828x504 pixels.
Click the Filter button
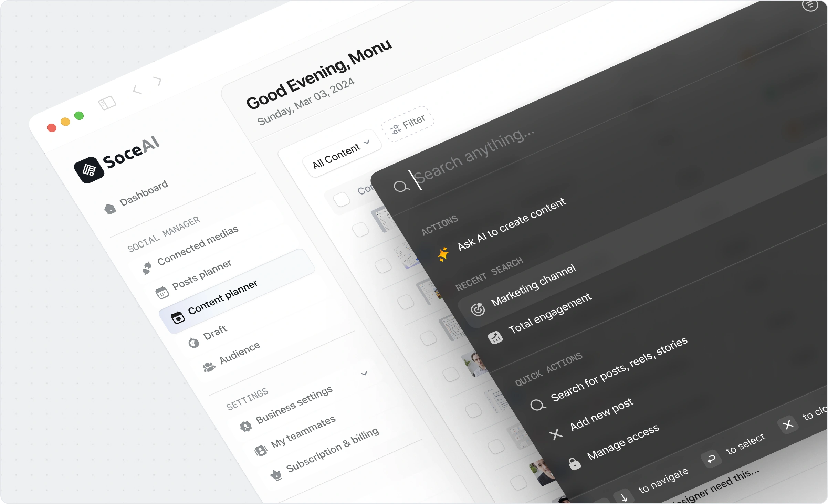408,124
